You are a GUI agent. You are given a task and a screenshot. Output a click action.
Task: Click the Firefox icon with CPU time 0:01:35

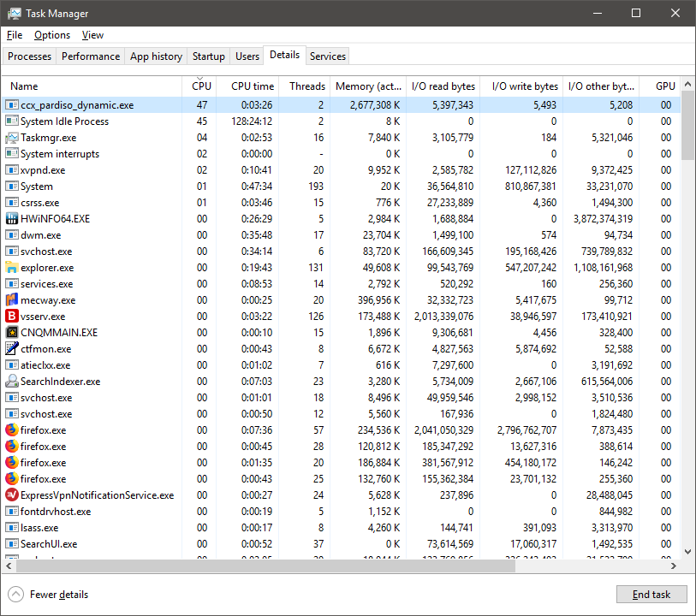tap(12, 463)
